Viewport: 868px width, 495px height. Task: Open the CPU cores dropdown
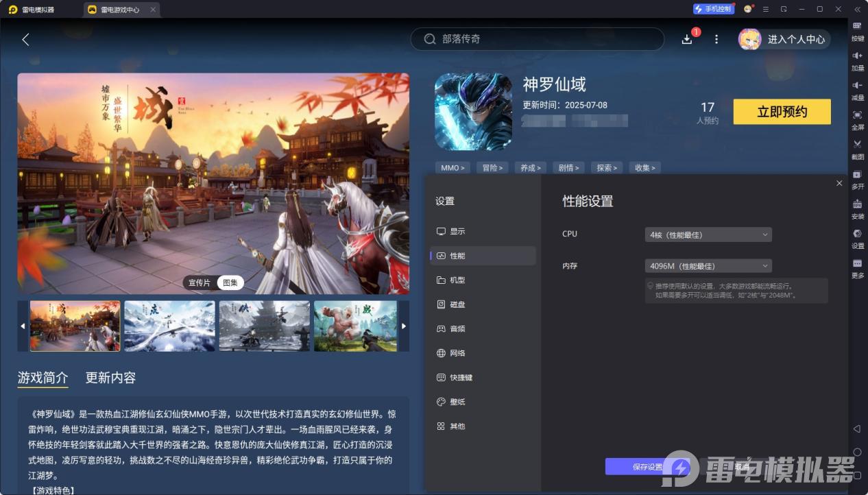coord(708,234)
